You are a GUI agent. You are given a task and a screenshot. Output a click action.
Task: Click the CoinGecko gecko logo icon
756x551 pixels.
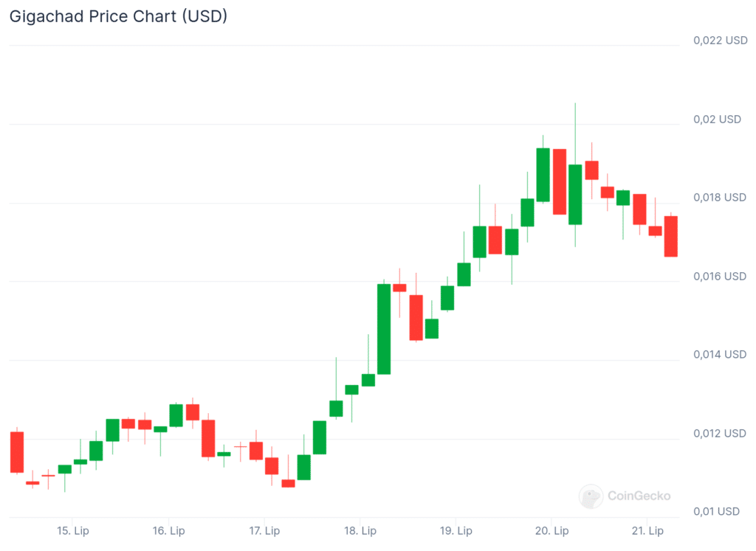click(x=591, y=496)
